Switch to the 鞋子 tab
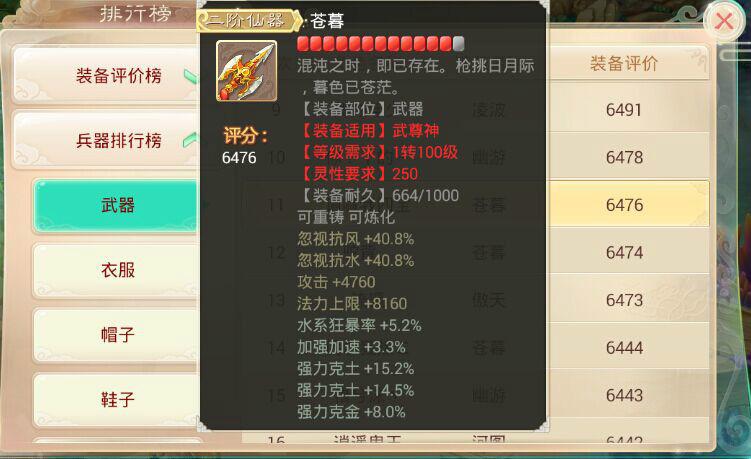The width and height of the screenshot is (751, 459). (115, 399)
